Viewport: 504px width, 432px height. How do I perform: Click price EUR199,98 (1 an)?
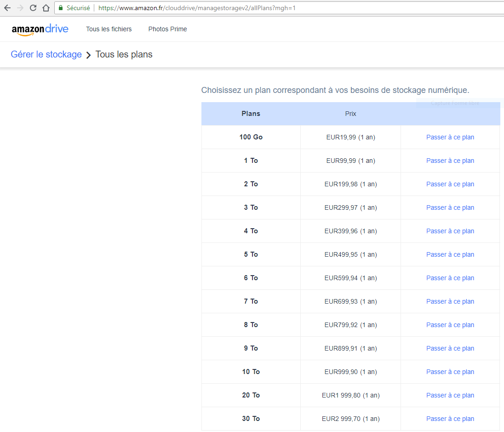click(x=351, y=184)
